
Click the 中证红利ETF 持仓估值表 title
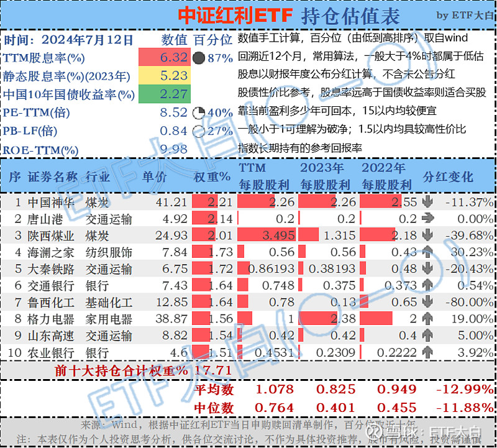pos(289,15)
